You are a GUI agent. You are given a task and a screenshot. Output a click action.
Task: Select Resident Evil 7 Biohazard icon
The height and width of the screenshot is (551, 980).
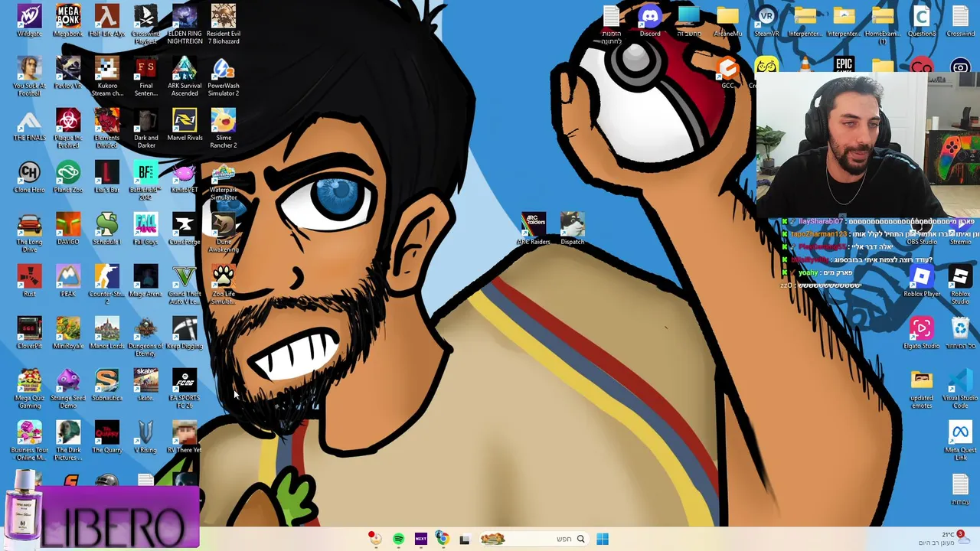click(x=224, y=24)
